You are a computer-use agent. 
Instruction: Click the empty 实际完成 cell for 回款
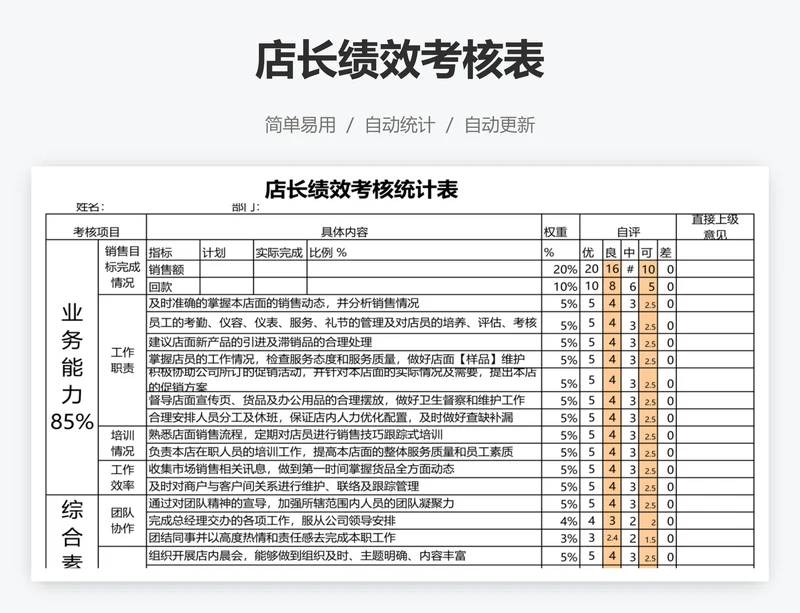280,286
